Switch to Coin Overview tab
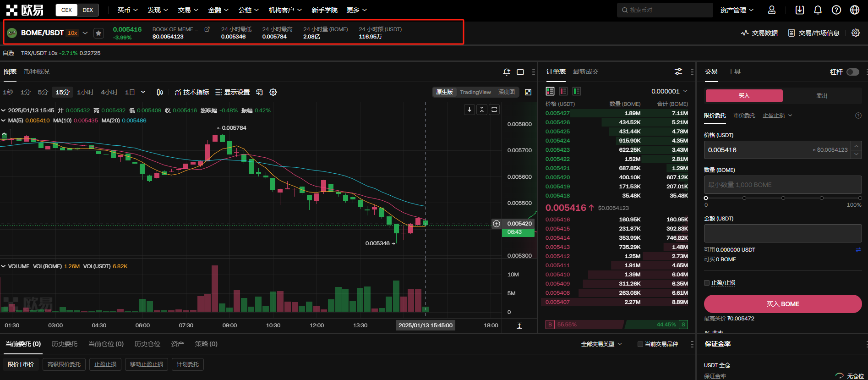 tap(37, 72)
